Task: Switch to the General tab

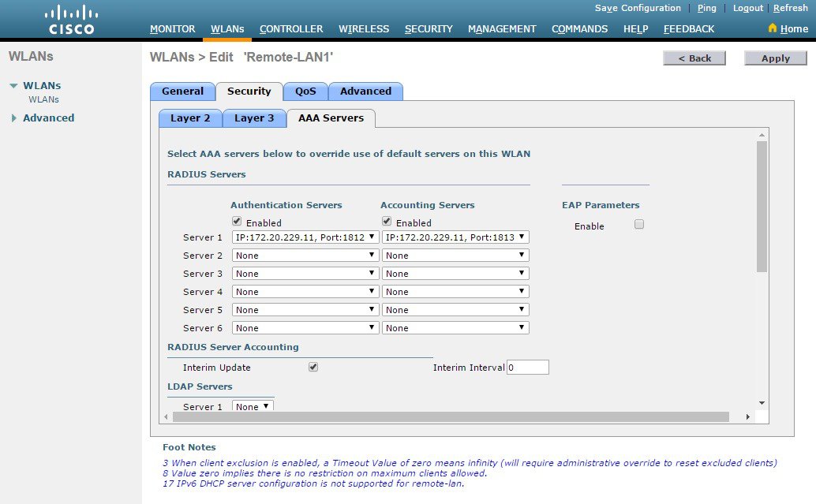Action: pyautogui.click(x=182, y=91)
